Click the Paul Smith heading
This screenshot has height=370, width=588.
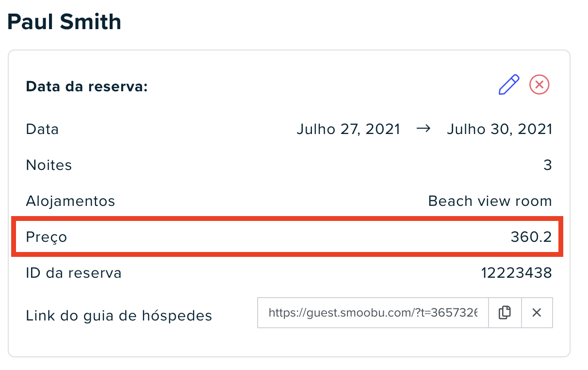click(64, 22)
